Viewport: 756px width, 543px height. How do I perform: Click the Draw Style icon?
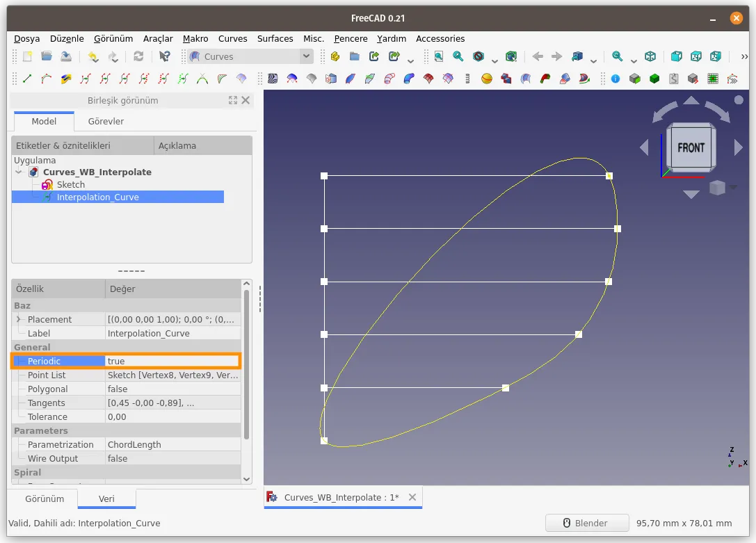click(x=478, y=56)
